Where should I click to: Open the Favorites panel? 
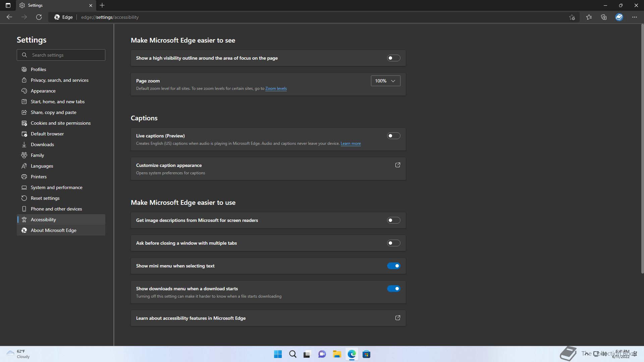(589, 17)
